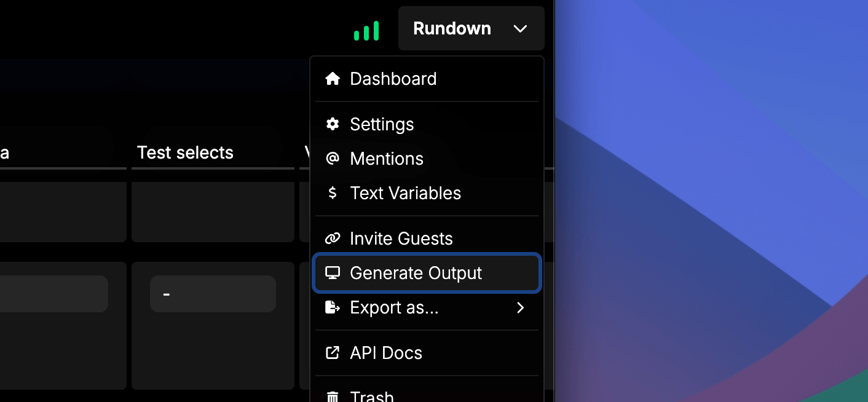Choose Invite Guests from the menu
The width and height of the screenshot is (868, 402).
pyautogui.click(x=427, y=238)
